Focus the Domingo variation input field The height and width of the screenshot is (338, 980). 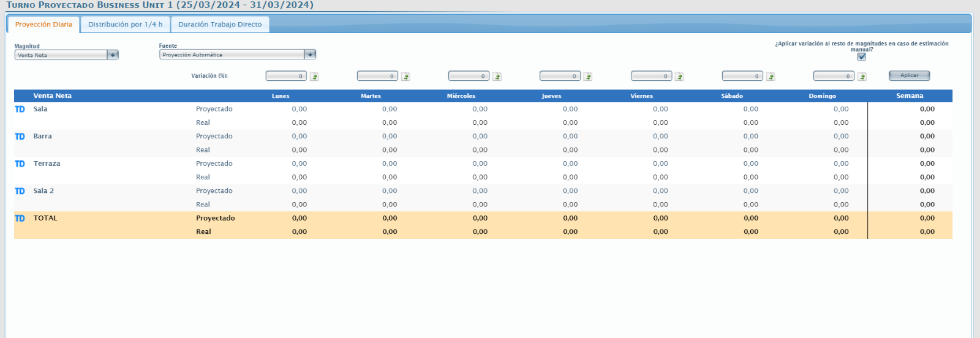click(834, 76)
